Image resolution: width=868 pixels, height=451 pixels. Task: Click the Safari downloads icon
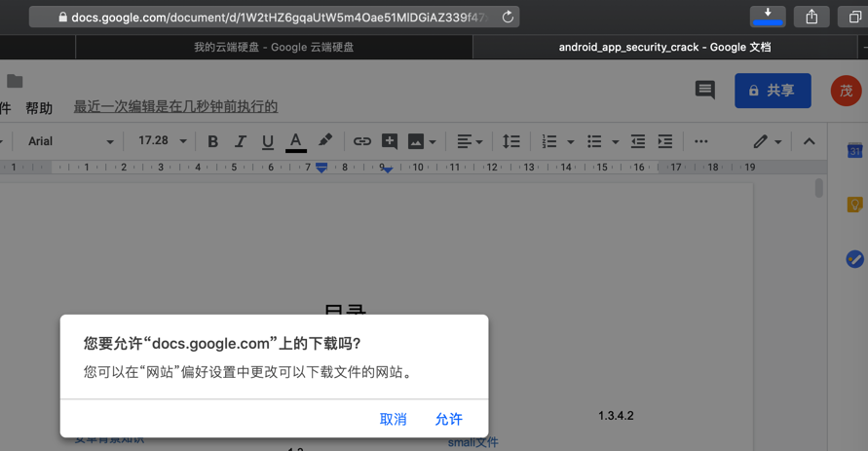coord(768,16)
